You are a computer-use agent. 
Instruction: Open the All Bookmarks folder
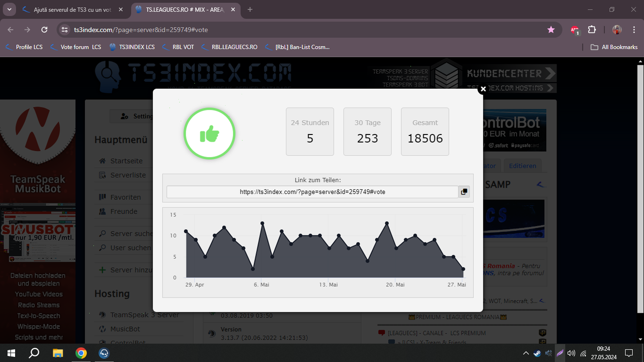pyautogui.click(x=614, y=47)
